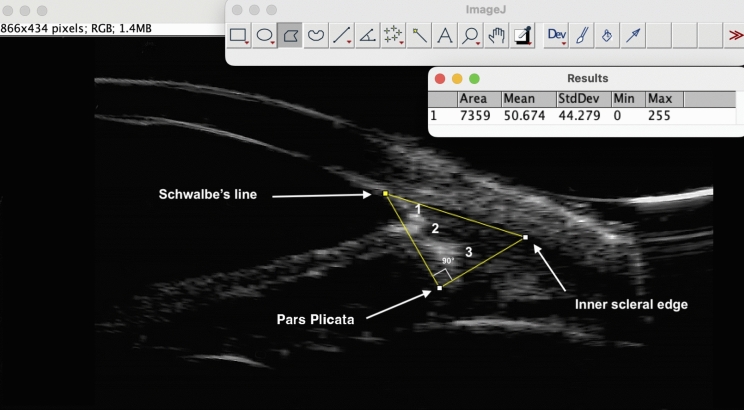Image resolution: width=744 pixels, height=410 pixels.
Task: Select the Polygon selection tool
Action: coord(290,36)
